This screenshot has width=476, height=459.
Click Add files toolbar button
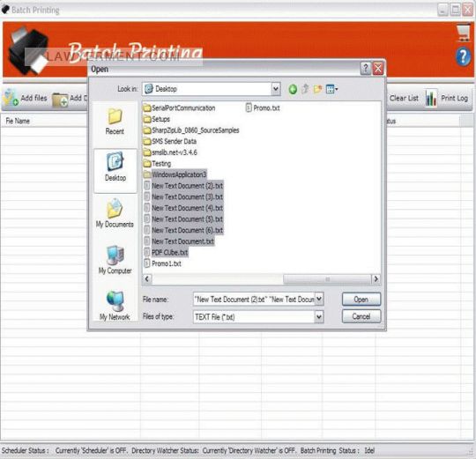click(26, 98)
